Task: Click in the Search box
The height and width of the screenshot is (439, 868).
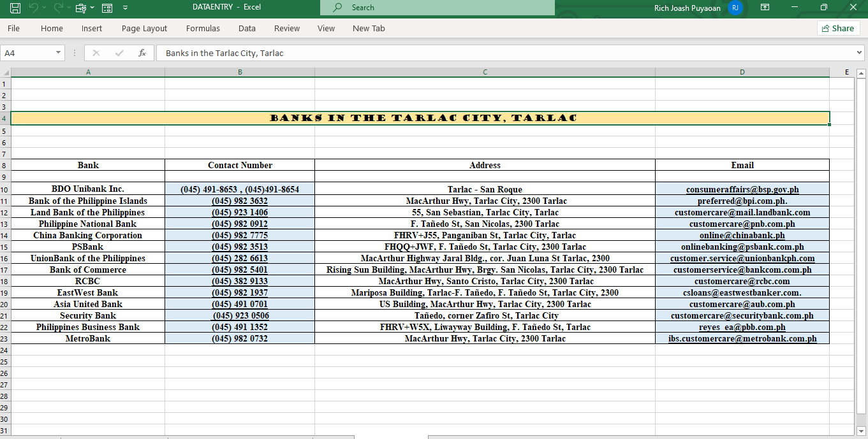Action: pyautogui.click(x=438, y=8)
